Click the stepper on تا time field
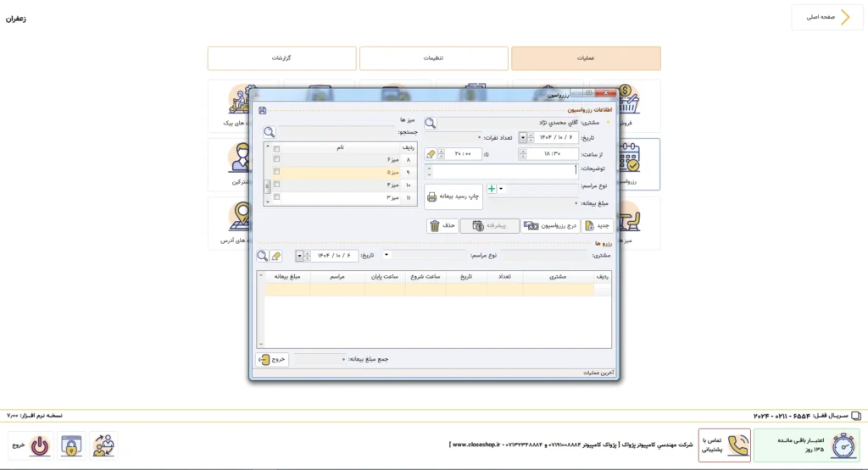868x470 pixels. [x=441, y=154]
